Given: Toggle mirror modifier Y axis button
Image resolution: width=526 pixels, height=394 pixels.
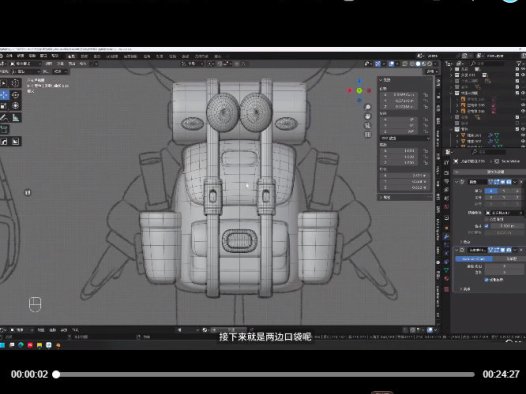Looking at the screenshot, I should (504, 191).
